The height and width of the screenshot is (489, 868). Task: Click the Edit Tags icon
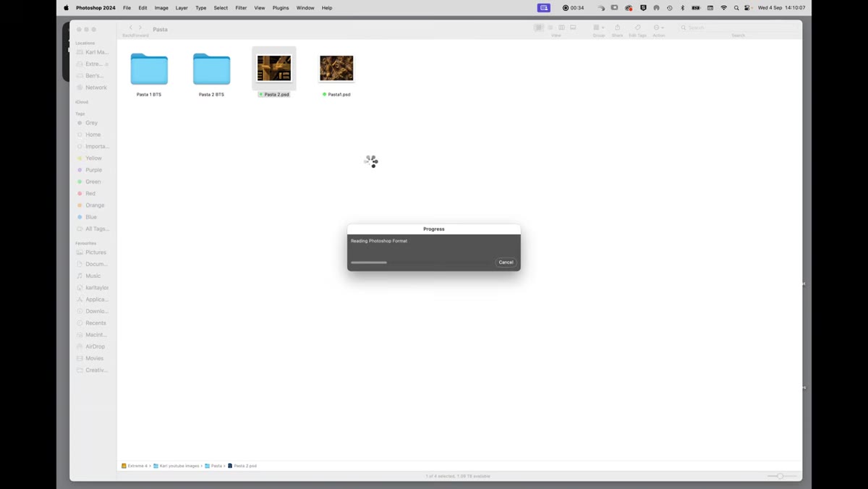click(637, 27)
